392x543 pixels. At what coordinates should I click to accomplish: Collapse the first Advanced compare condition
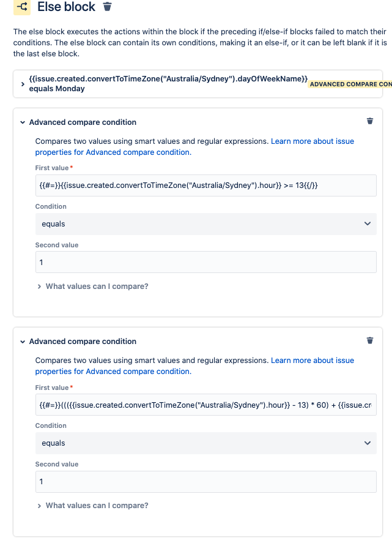coord(23,122)
